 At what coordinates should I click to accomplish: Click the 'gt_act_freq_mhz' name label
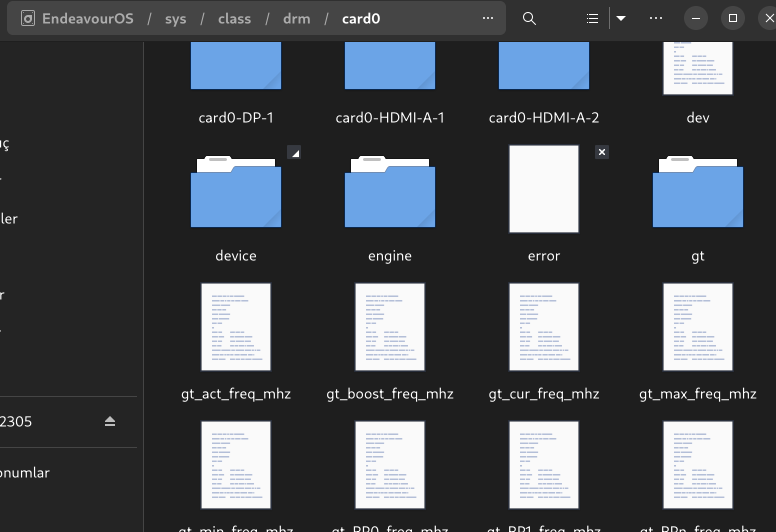(x=236, y=394)
